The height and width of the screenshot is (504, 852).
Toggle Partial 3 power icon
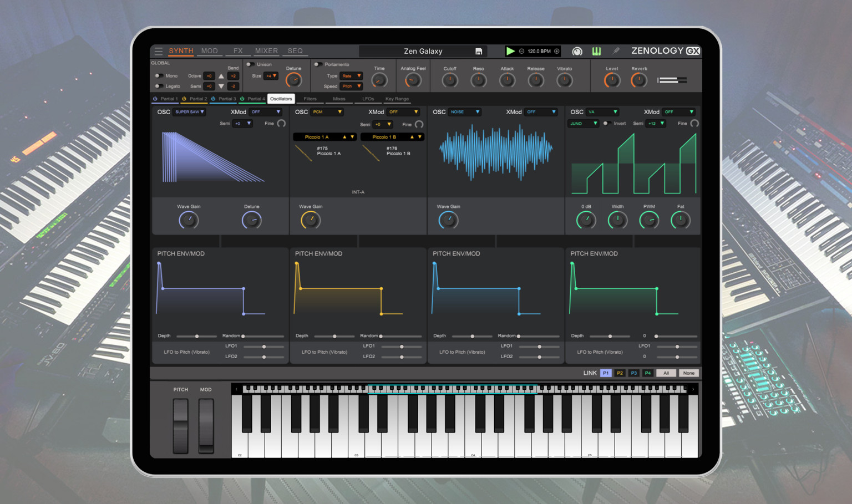pos(213,99)
